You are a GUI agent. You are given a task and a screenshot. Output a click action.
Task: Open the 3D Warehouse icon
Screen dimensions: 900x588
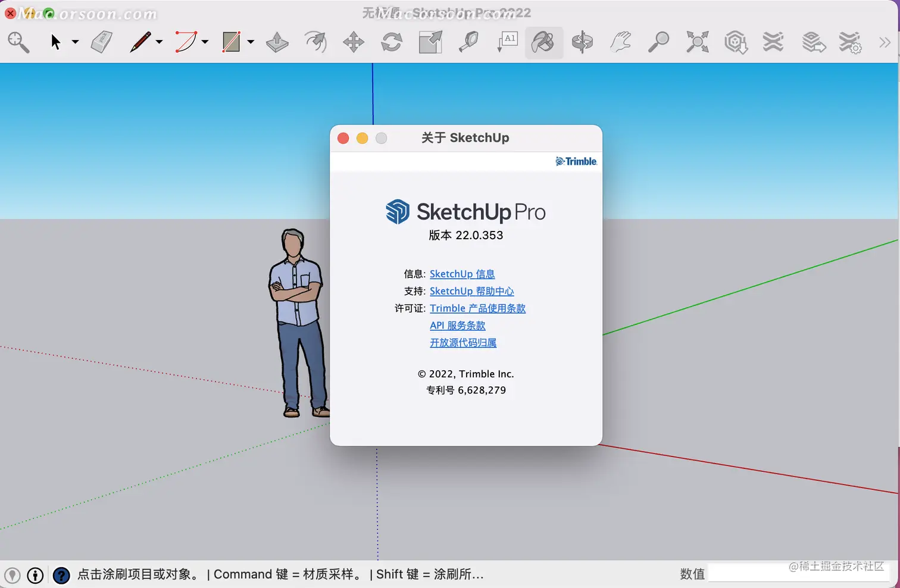click(736, 42)
